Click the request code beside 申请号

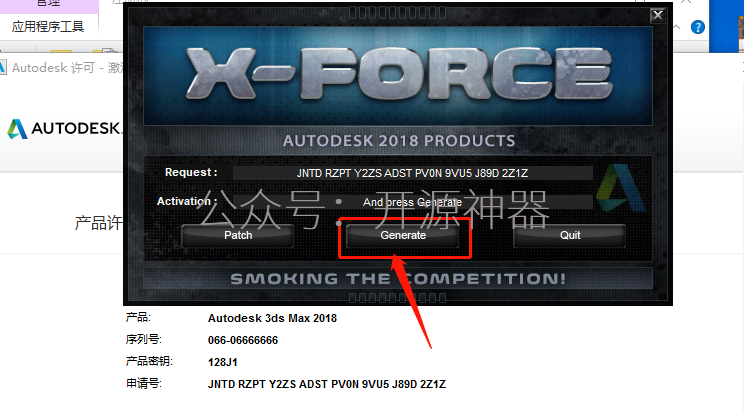[x=326, y=384]
